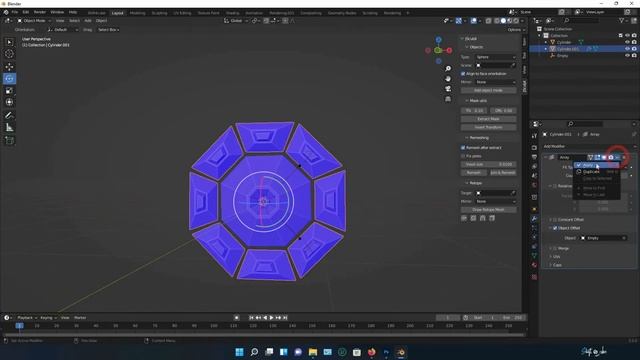Open the Type Sphere dropdown

496,57
